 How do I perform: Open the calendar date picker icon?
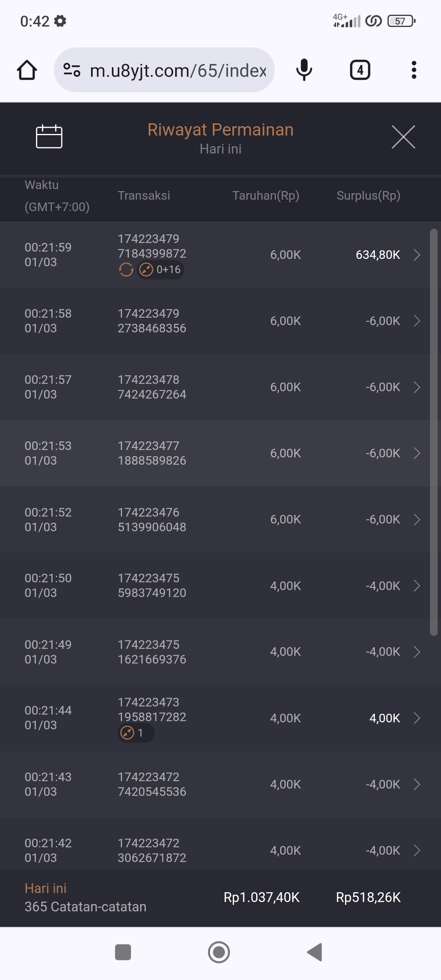(49, 136)
